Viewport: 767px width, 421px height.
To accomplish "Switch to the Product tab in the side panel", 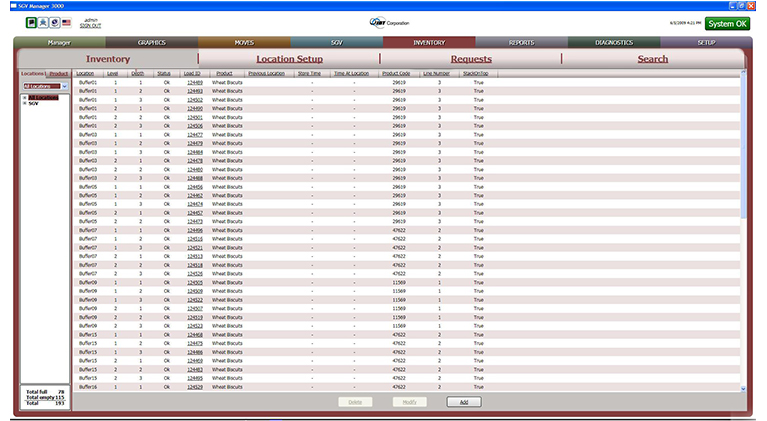I will tap(58, 74).
